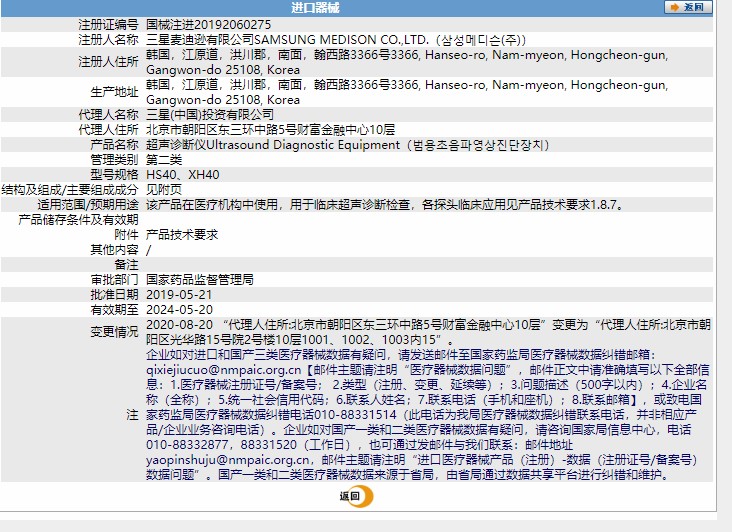The image size is (732, 532).
Task: Select registration number 国械注进20192060275
Action: point(208,25)
